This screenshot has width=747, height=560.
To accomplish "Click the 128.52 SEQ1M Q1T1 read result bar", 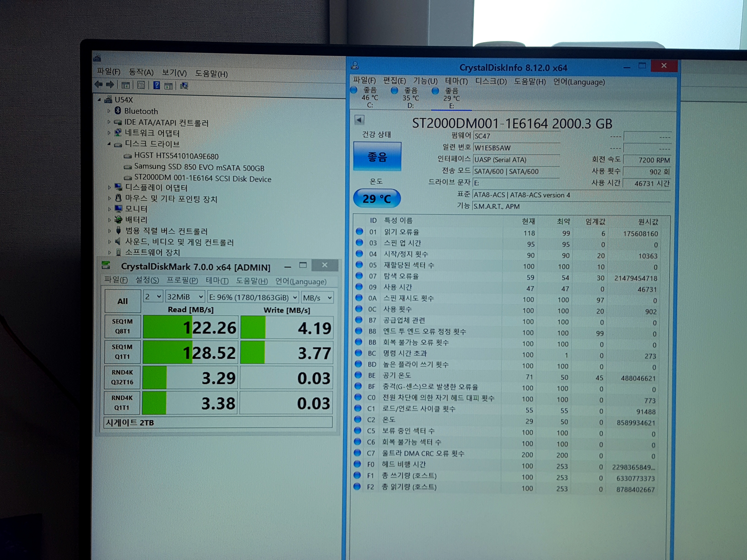I will point(190,353).
